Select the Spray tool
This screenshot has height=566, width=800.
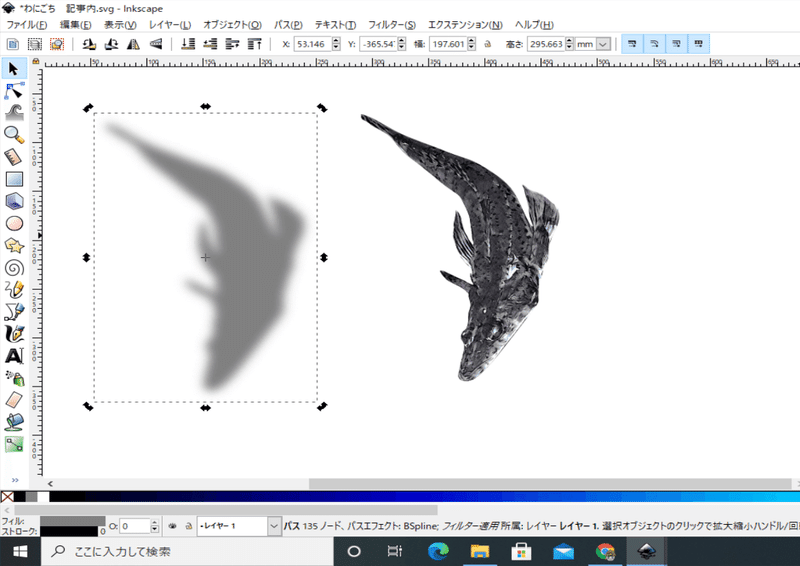[14, 378]
